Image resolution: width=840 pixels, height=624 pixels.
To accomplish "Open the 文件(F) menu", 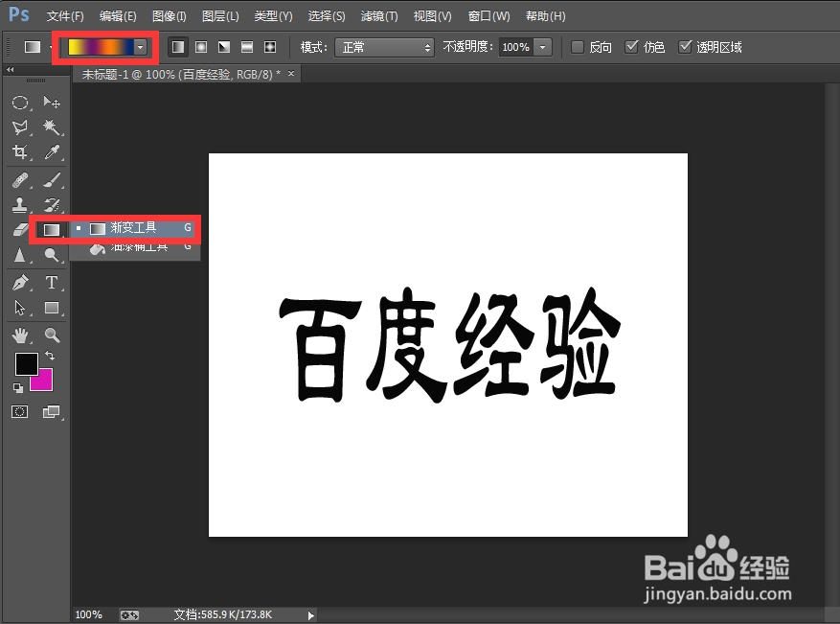I will coord(65,16).
